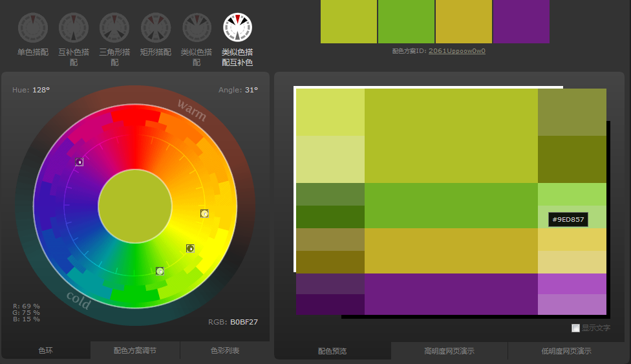This screenshot has height=364, width=631.
Task: Choose the 互补色搭配 complementary scheme icon
Action: point(73,27)
